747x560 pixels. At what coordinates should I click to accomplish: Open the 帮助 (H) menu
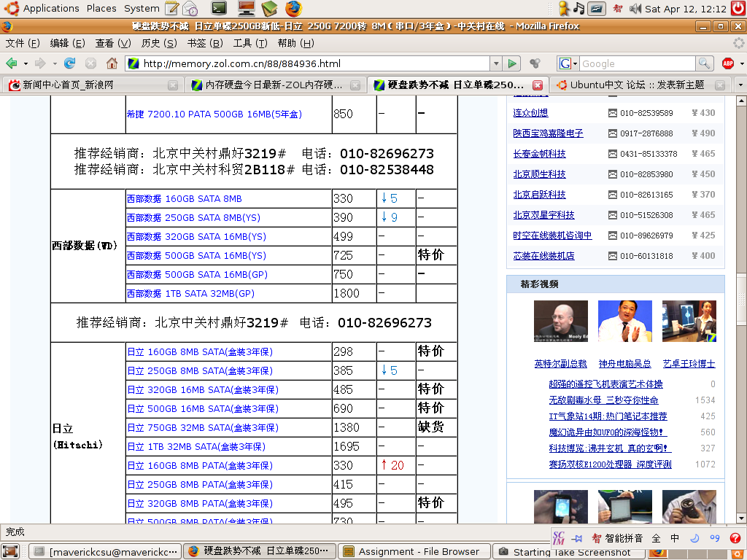click(x=296, y=43)
